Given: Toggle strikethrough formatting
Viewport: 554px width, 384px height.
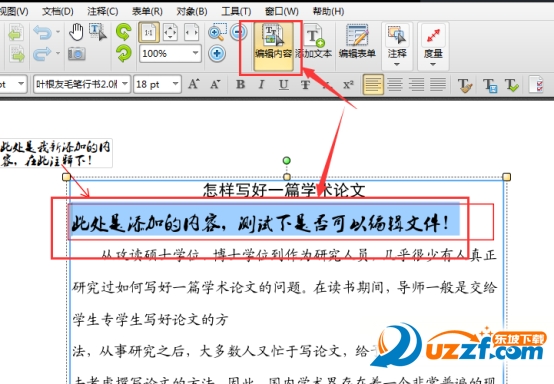Looking at the screenshot, I should (x=305, y=84).
